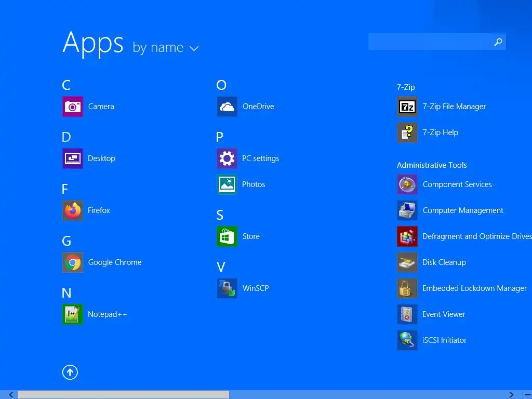Click the 7-Zip group header
Image resolution: width=532 pixels, height=399 pixels.
406,87
